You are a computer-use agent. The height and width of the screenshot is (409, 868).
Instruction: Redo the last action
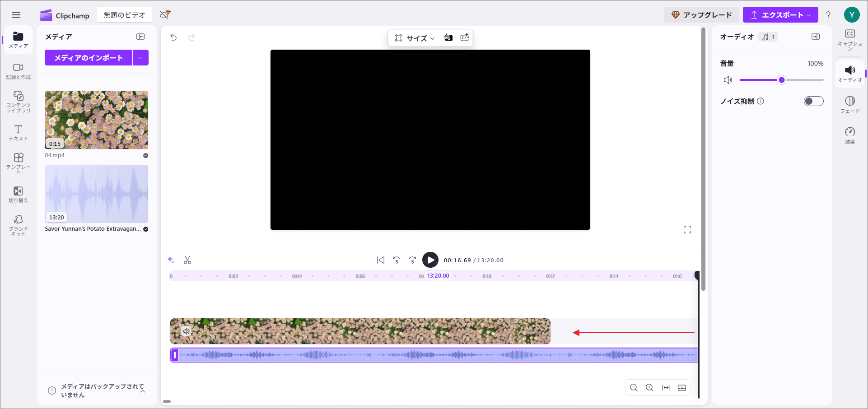click(191, 37)
